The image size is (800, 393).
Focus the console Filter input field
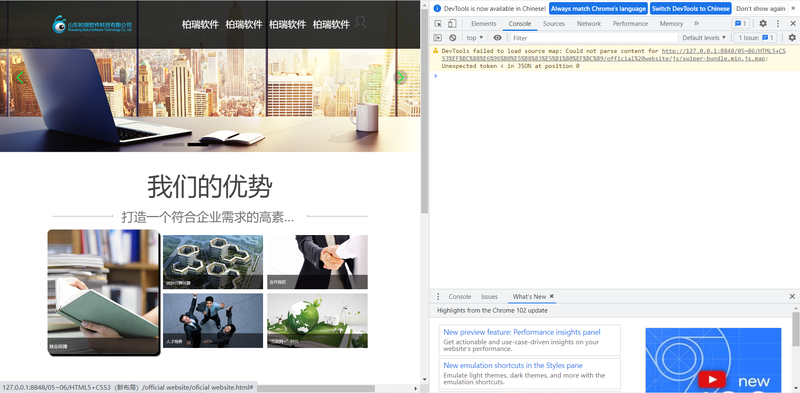pos(594,38)
